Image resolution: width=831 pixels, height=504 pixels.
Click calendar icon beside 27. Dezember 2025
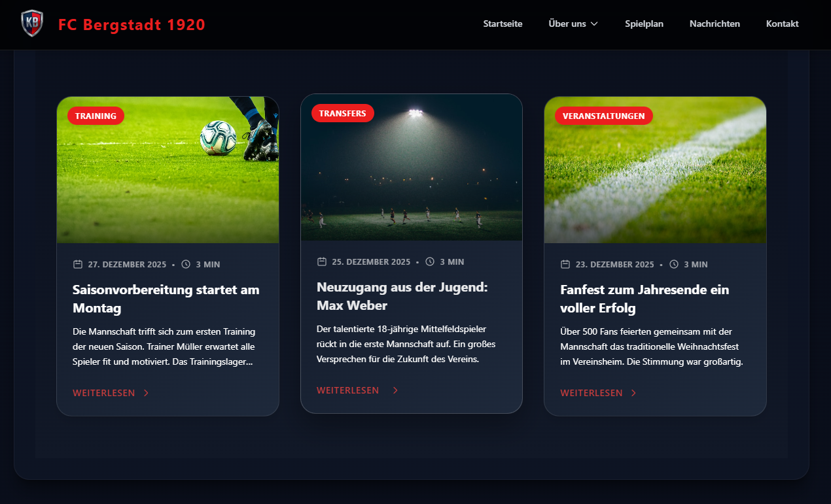(78, 264)
